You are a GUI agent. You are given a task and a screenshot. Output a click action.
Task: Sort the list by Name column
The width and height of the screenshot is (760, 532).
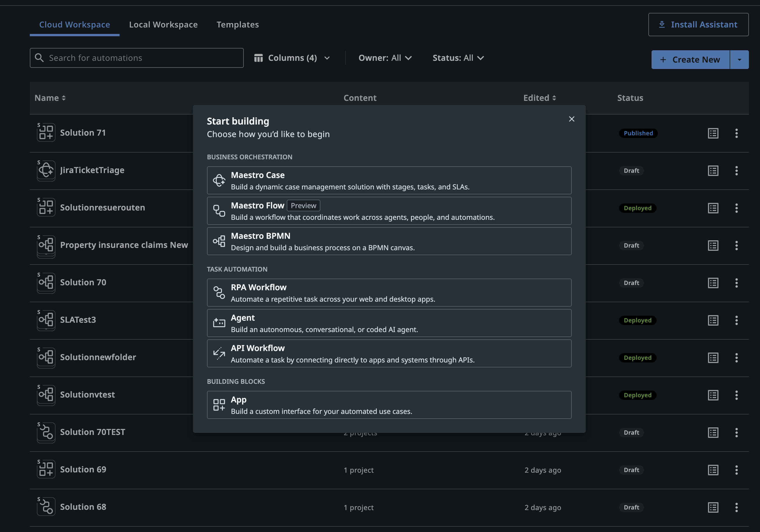pyautogui.click(x=50, y=98)
